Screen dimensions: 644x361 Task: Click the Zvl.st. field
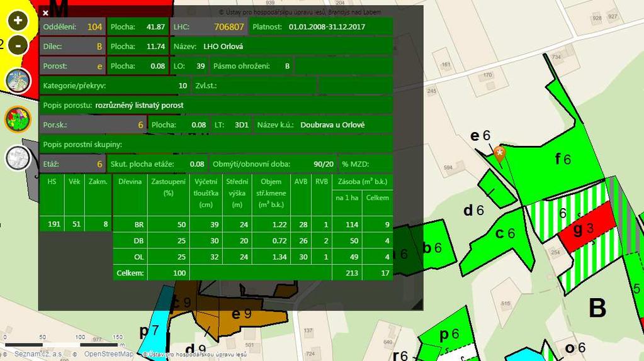254,86
